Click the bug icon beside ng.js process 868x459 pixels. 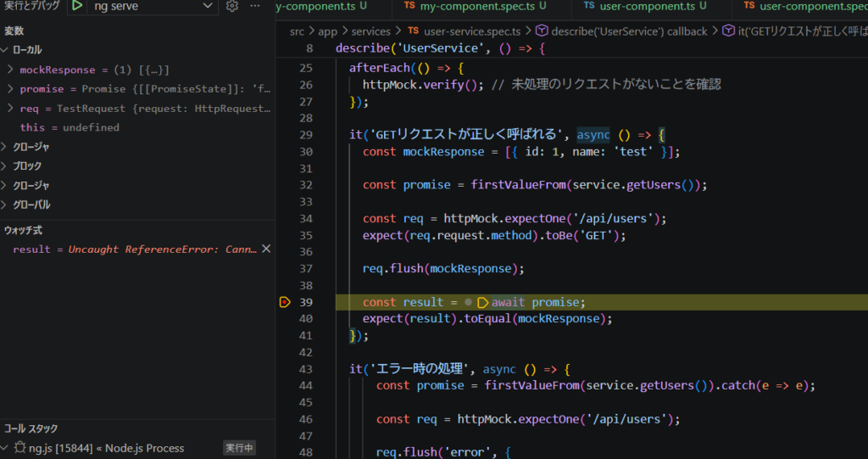(x=19, y=448)
